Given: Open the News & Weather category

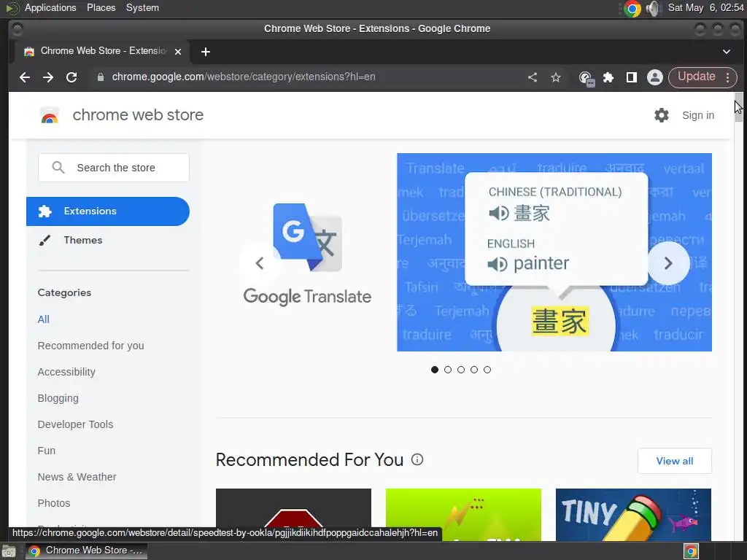Looking at the screenshot, I should tap(77, 476).
